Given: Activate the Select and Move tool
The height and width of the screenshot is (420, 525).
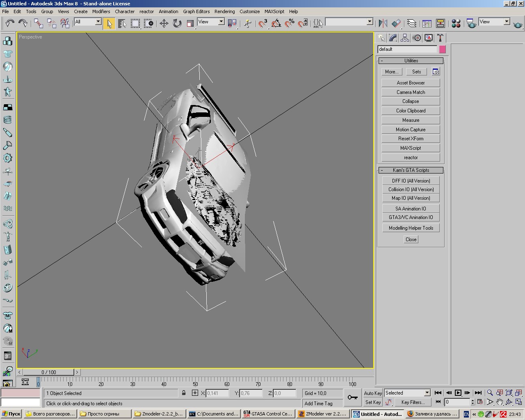Looking at the screenshot, I should coord(164,23).
